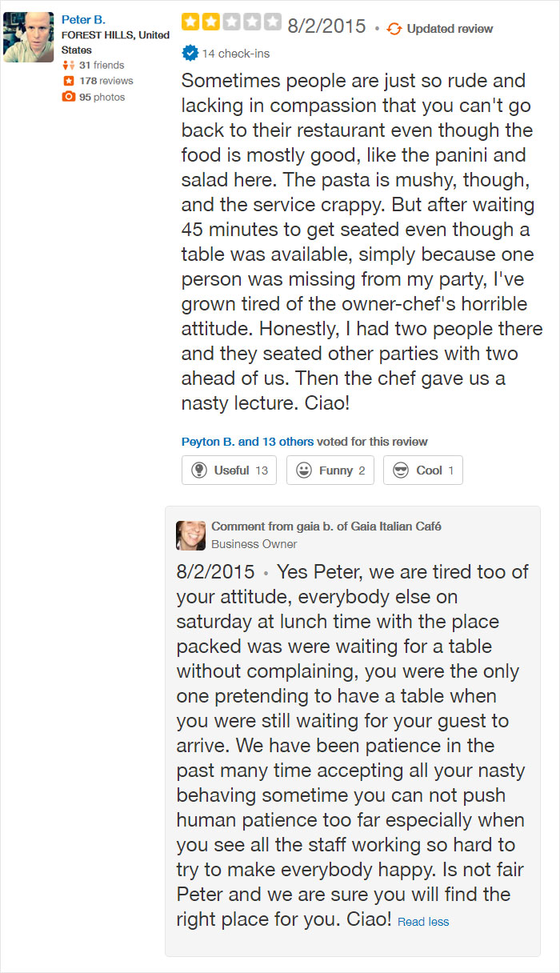Toggle the Funny vote on the review
This screenshot has height=973, width=560.
(x=330, y=470)
